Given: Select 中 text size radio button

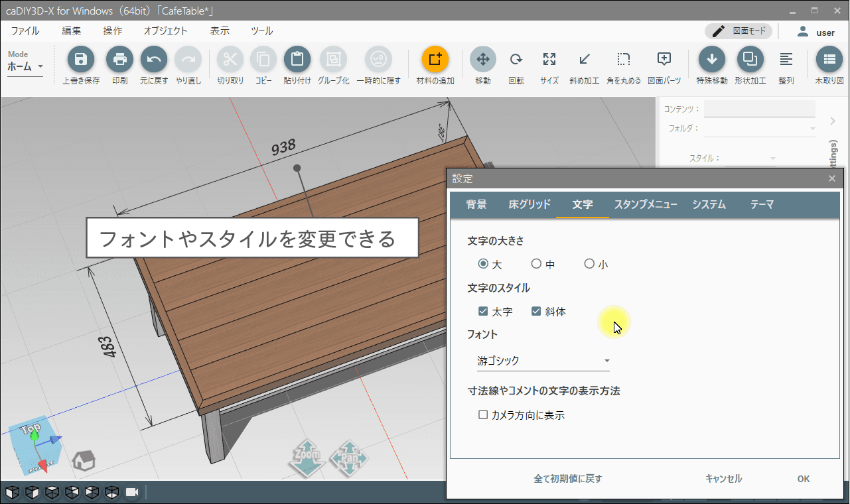Looking at the screenshot, I should pos(536,264).
